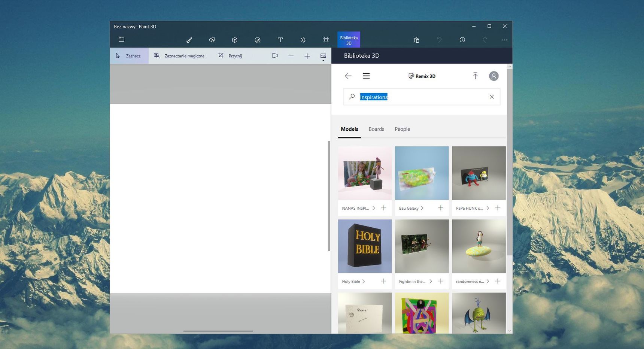Click the upload arrow icon
Viewport: 644px width, 349px height.
475,76
